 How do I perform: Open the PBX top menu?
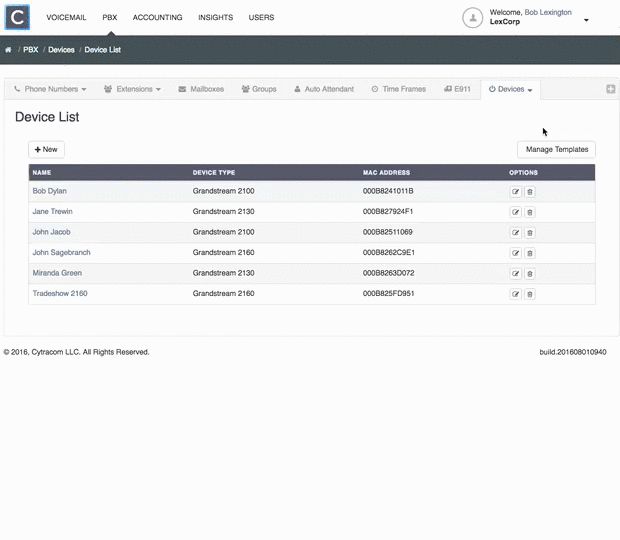point(110,17)
